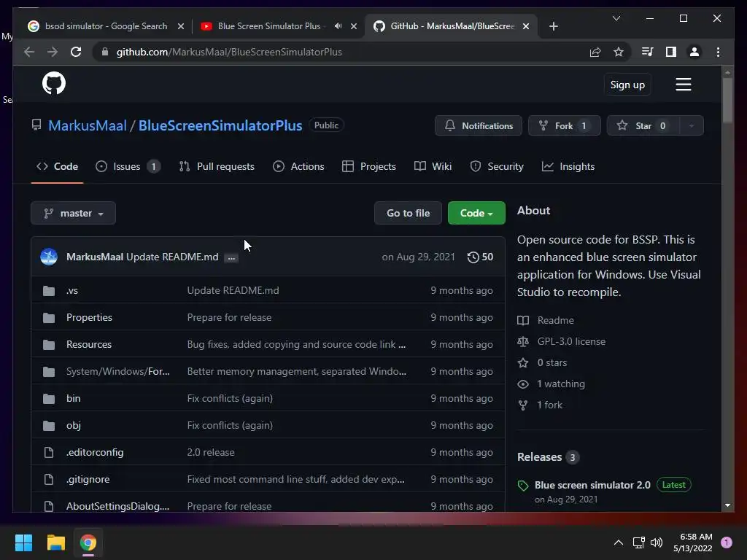Open the Properties folder
Image resolution: width=747 pixels, height=560 pixels.
89,318
